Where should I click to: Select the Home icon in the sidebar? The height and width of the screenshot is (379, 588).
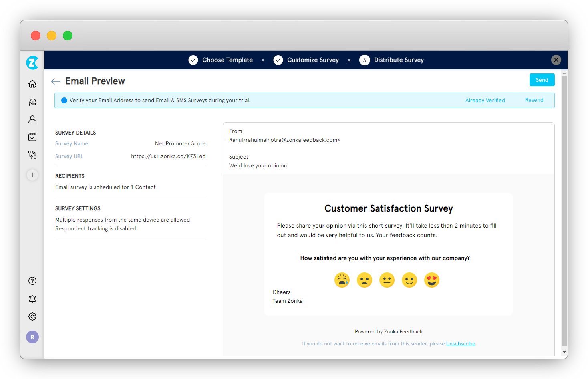click(32, 84)
